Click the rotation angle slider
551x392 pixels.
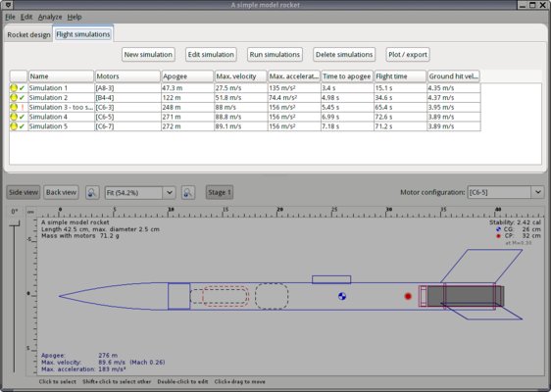click(x=15, y=297)
